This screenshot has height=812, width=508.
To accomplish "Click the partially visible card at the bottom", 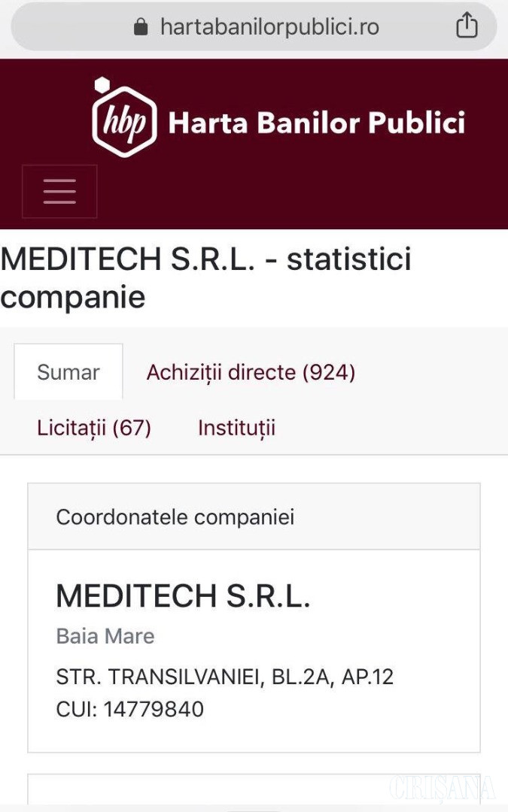I will (x=254, y=789).
